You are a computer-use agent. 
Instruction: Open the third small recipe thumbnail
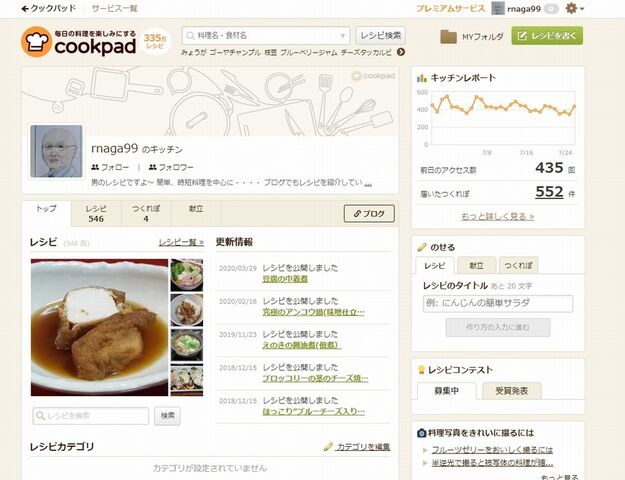tap(187, 345)
